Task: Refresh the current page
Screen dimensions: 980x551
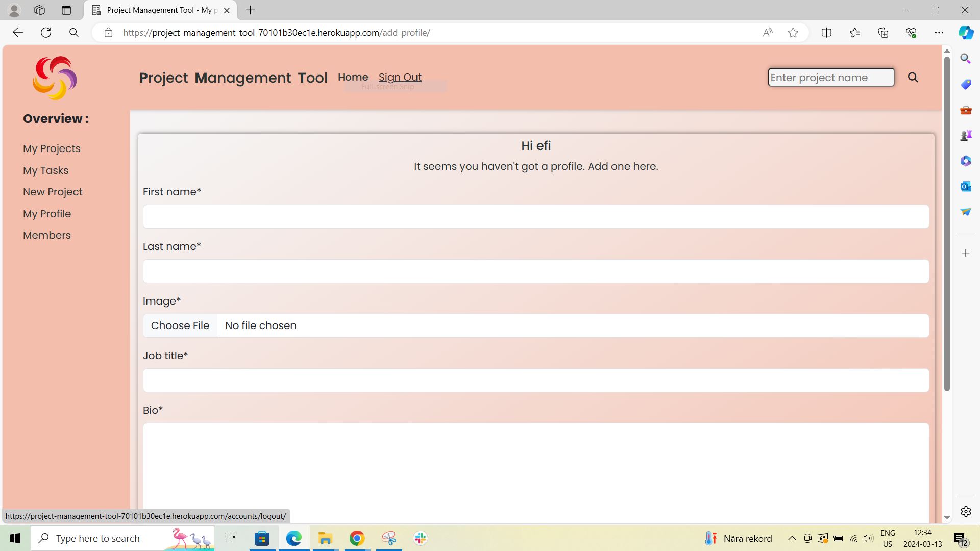Action: [x=46, y=32]
